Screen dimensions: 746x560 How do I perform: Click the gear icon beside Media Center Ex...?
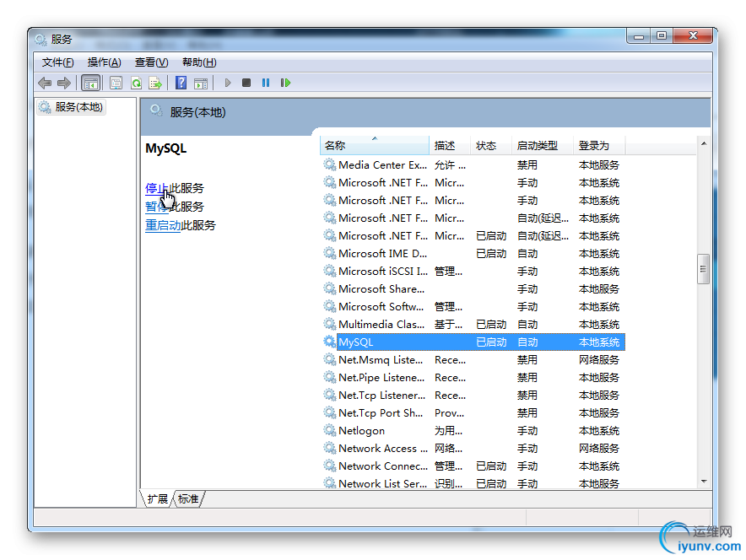[329, 164]
